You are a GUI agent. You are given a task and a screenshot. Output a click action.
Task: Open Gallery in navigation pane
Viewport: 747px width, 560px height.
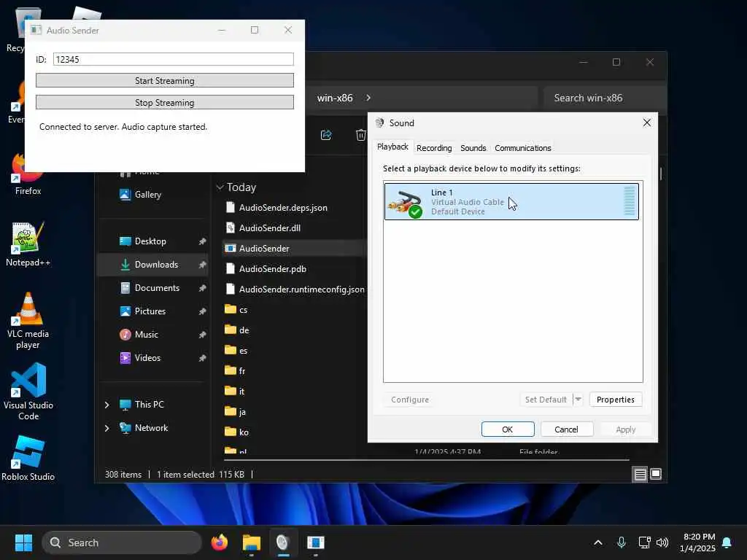click(x=147, y=195)
